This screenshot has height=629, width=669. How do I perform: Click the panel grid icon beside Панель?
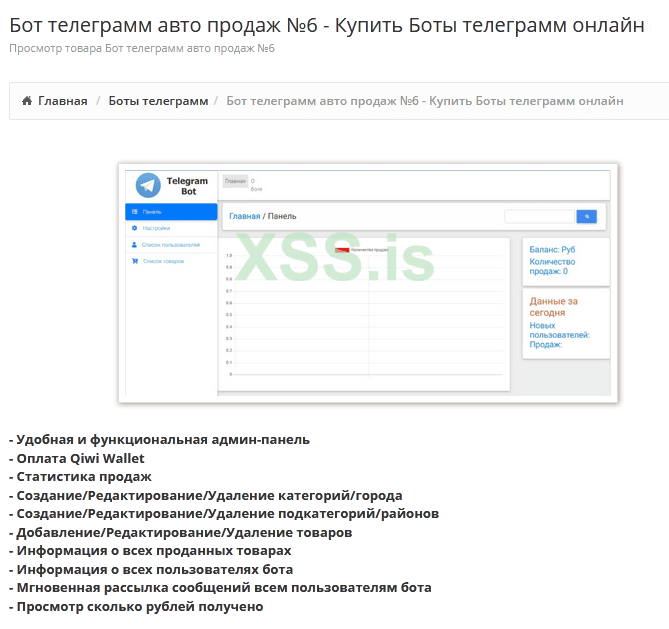click(135, 212)
